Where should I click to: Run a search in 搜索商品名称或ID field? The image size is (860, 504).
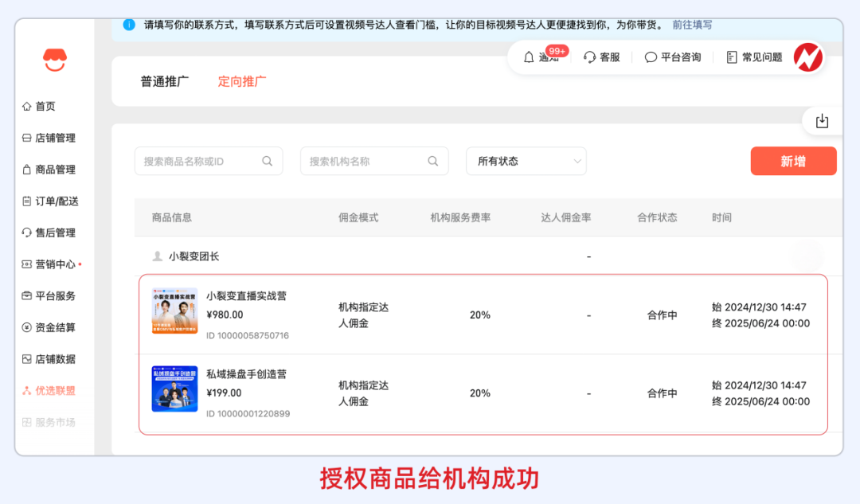268,161
